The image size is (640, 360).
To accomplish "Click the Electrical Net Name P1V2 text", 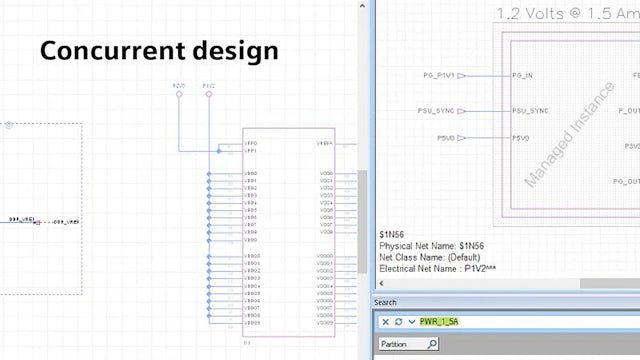I will click(x=438, y=269).
